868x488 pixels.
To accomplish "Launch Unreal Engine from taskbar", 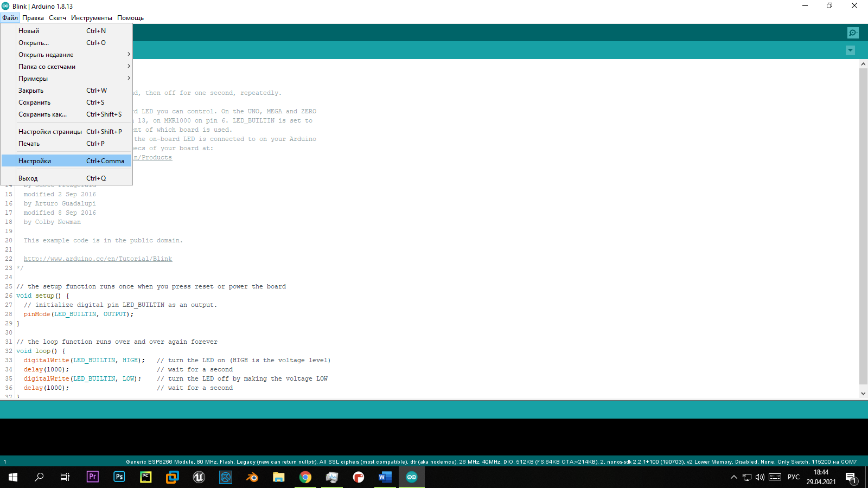I will [x=199, y=477].
